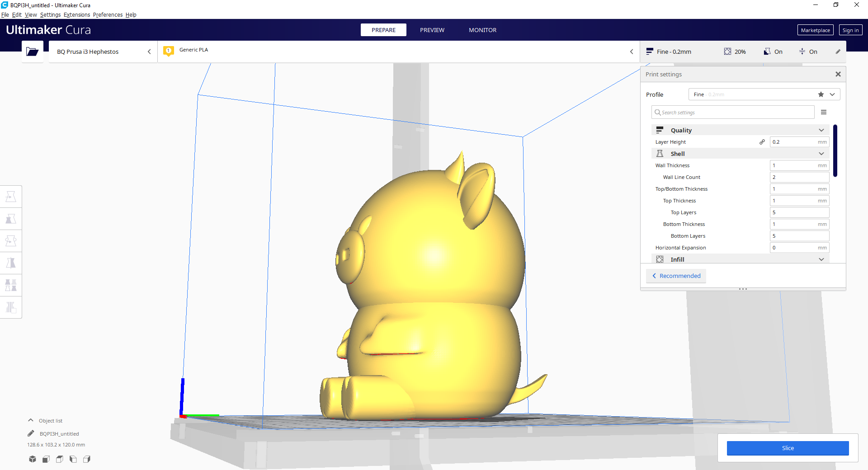Click the Layer Height link icon
The width and height of the screenshot is (868, 470).
[x=762, y=141]
